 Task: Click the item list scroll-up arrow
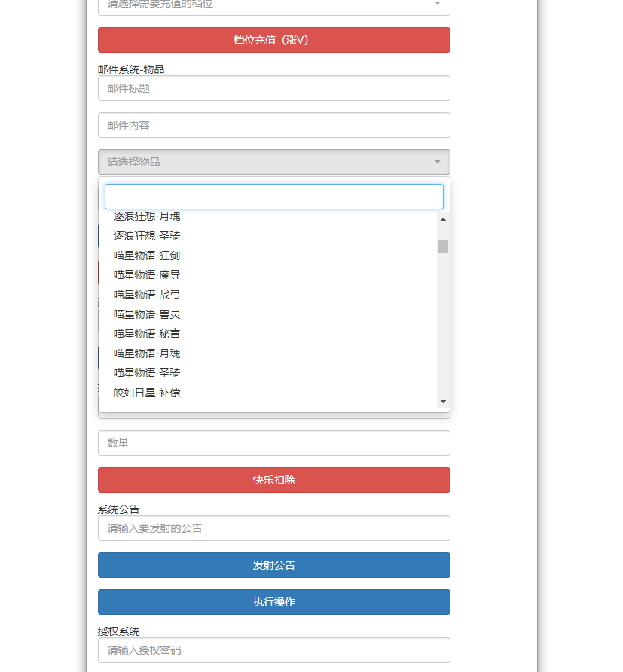[443, 219]
